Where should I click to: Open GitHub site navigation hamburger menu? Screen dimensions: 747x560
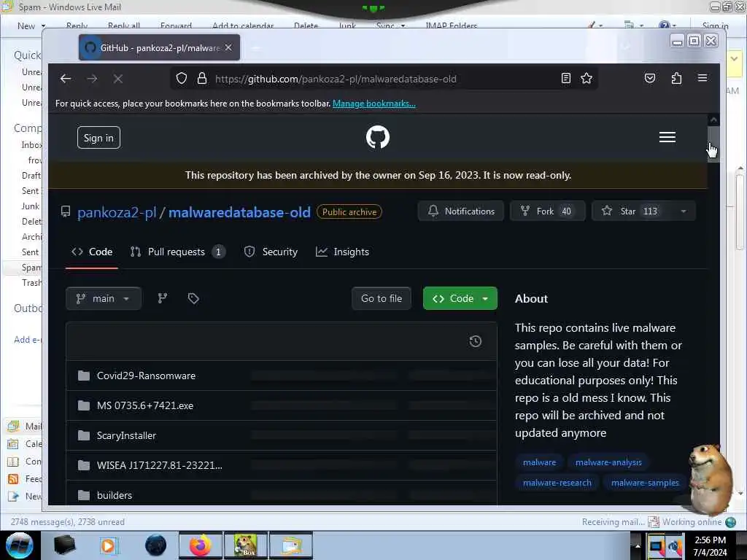point(667,137)
